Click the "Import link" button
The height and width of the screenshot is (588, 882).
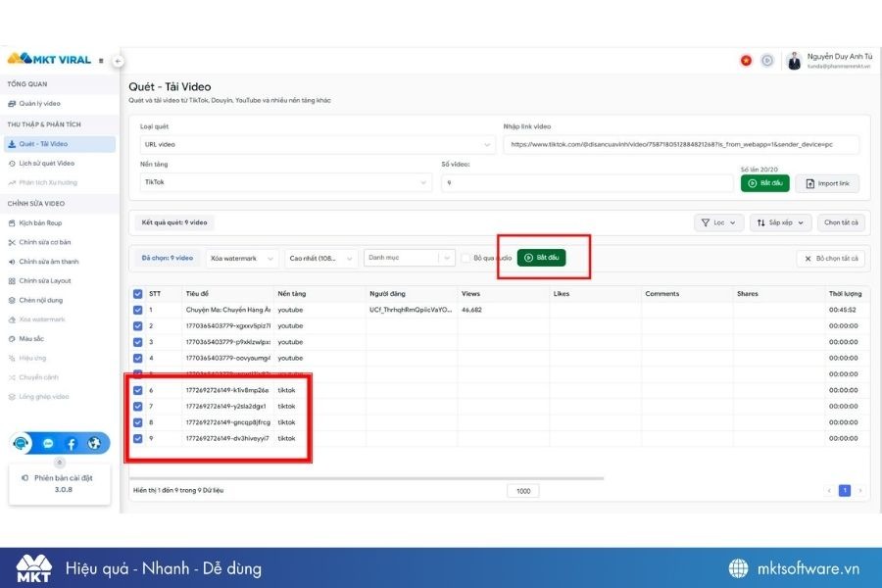tap(826, 183)
